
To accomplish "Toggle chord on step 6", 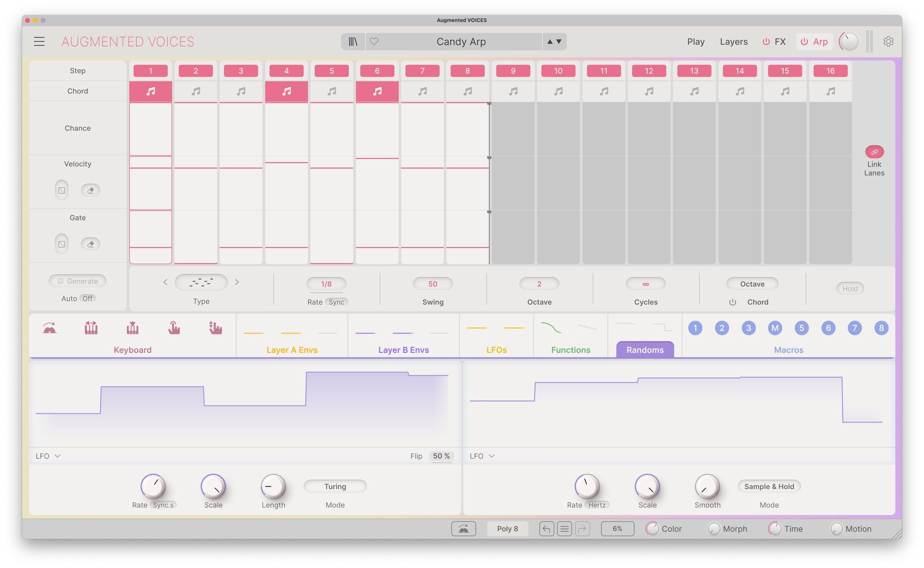I will [377, 91].
